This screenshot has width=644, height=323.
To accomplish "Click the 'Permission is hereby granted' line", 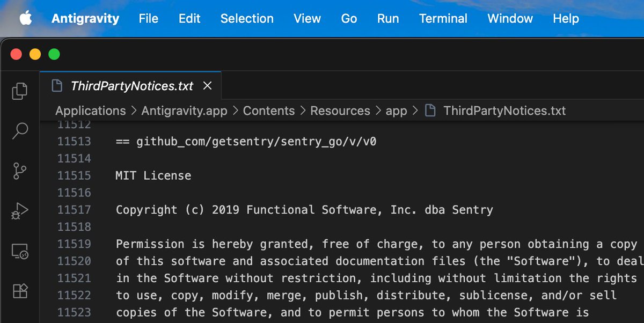I will tap(376, 244).
